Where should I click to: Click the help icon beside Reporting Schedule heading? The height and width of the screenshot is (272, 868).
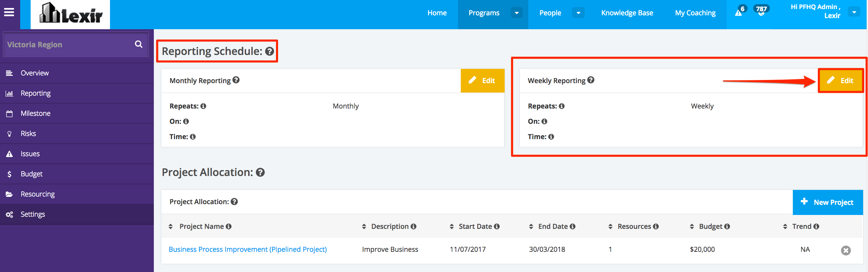(x=269, y=51)
